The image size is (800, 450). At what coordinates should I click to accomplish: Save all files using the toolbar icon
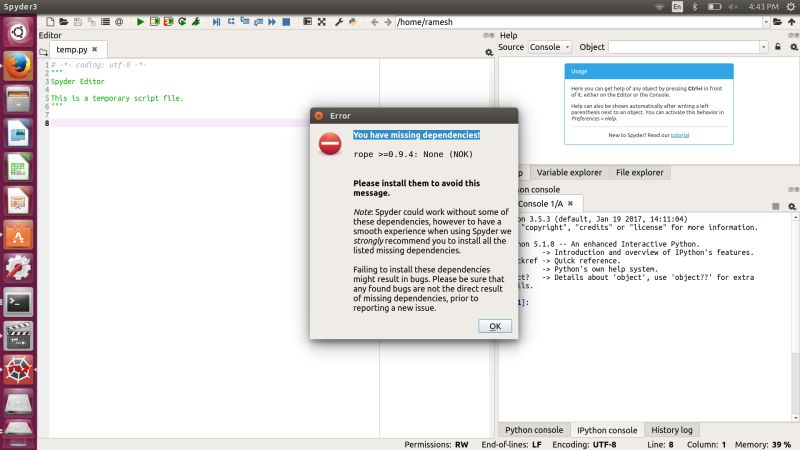pyautogui.click(x=91, y=22)
